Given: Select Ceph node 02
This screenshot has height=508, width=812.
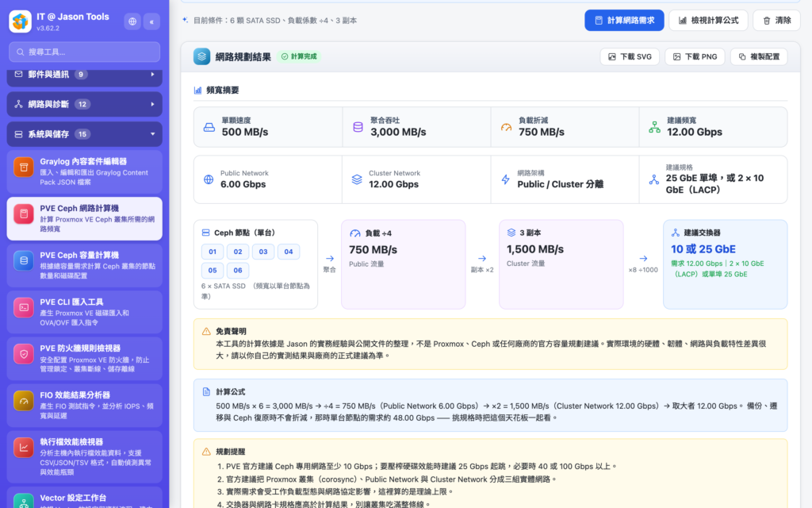Looking at the screenshot, I should [238, 252].
